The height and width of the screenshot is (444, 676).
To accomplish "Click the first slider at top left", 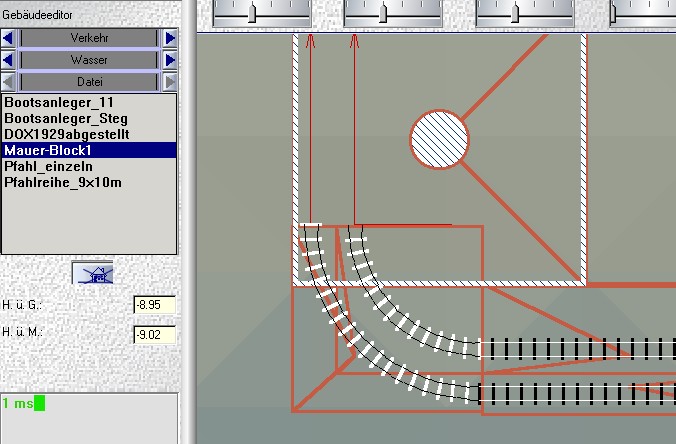I will [254, 12].
